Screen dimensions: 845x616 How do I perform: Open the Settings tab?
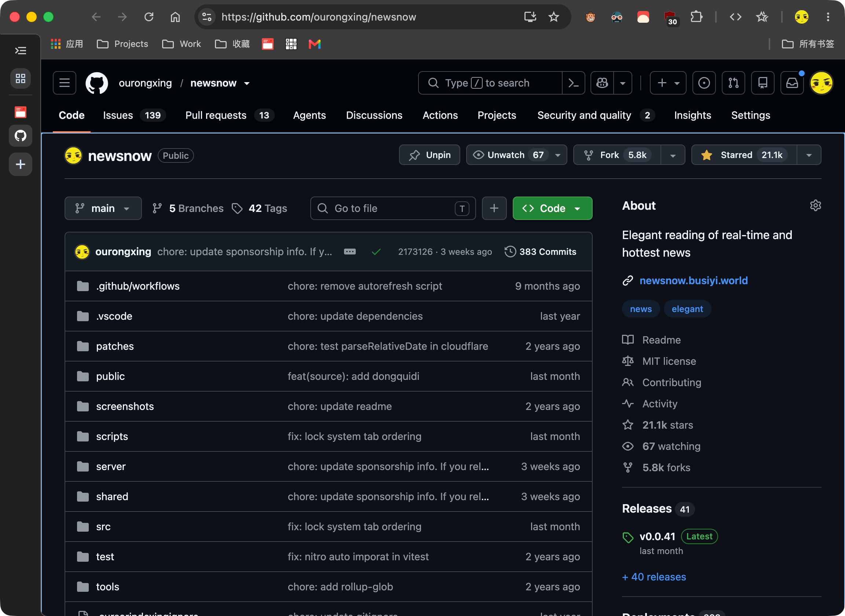click(751, 115)
